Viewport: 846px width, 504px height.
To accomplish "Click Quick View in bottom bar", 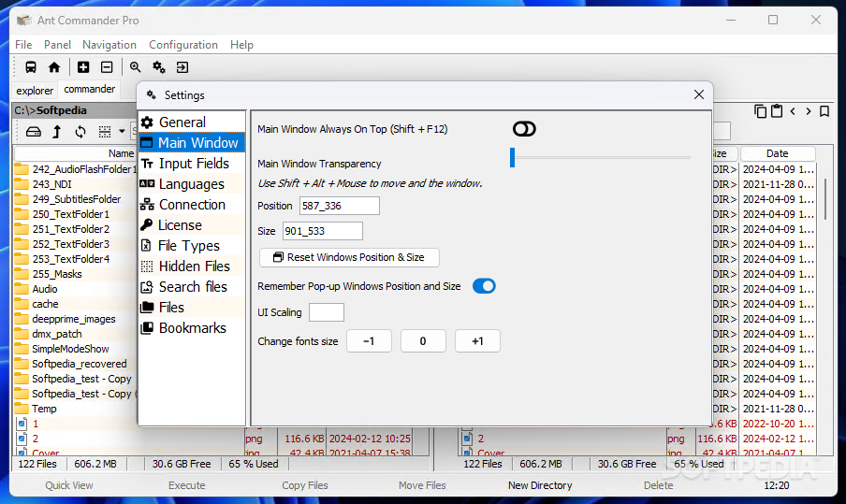I will point(69,485).
